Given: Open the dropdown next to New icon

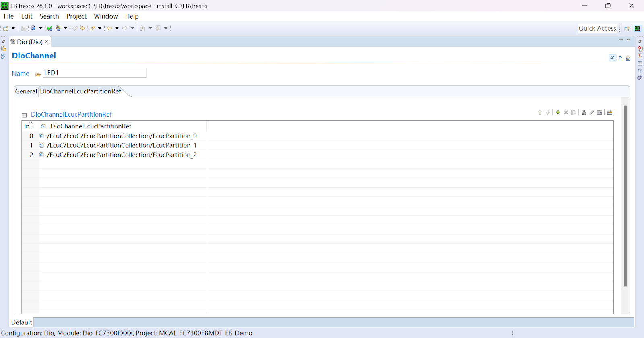Looking at the screenshot, I should point(13,28).
